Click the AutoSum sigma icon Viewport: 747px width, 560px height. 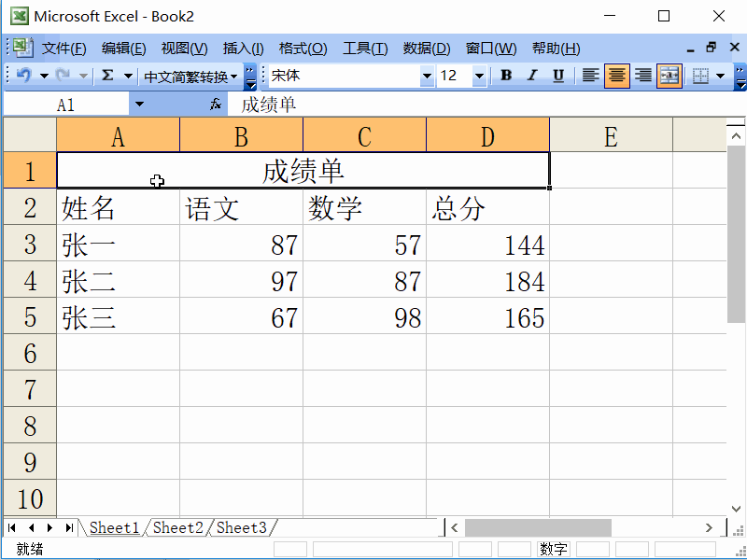coord(107,76)
